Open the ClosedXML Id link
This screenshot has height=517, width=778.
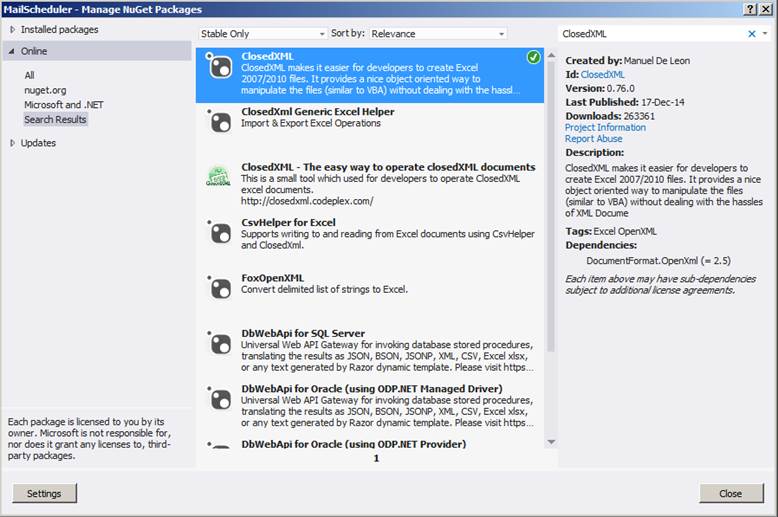(602, 74)
